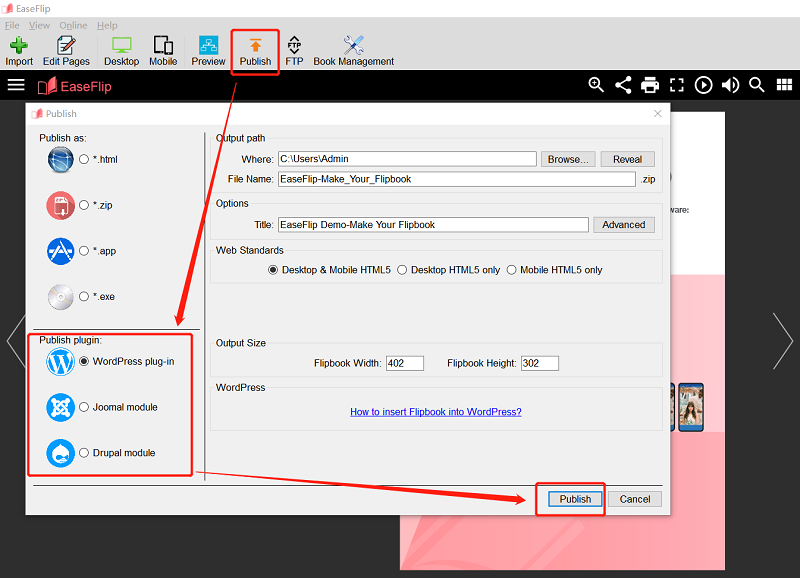Open the File menu

point(12,25)
